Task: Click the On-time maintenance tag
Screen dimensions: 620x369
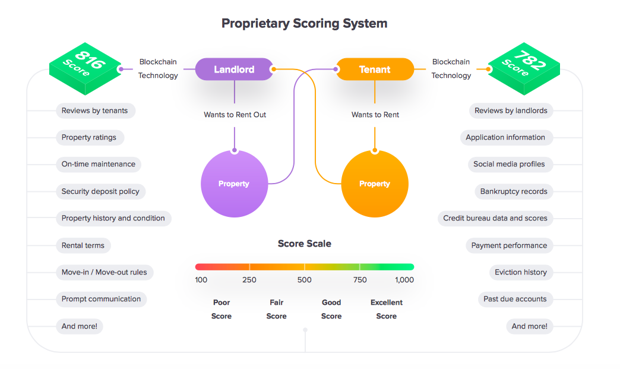Action: (x=98, y=164)
